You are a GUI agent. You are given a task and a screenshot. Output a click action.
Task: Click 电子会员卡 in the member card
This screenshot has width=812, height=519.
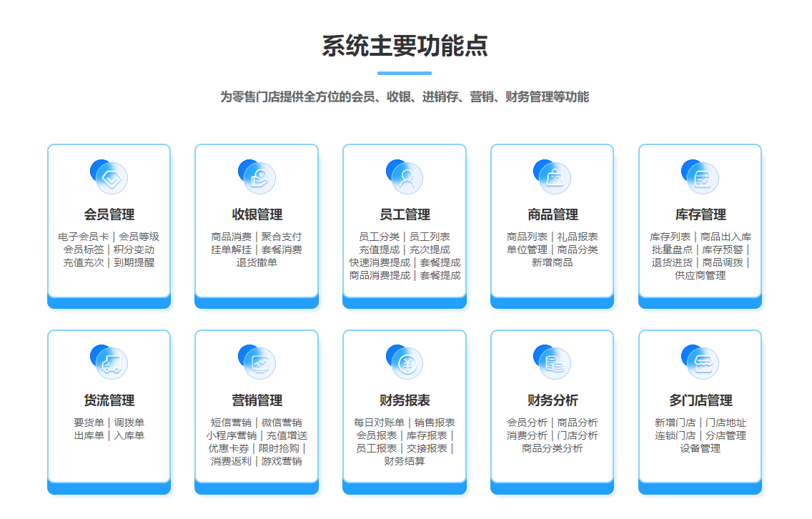(x=84, y=237)
